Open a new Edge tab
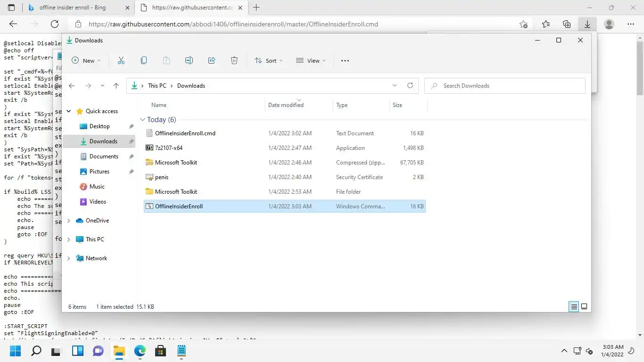The image size is (644, 362). [x=256, y=8]
